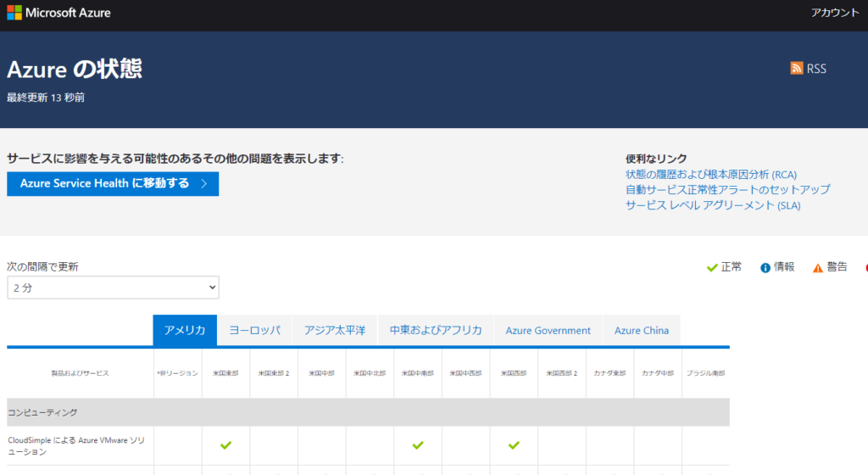Click the 製品およびサービス column header

[81, 373]
